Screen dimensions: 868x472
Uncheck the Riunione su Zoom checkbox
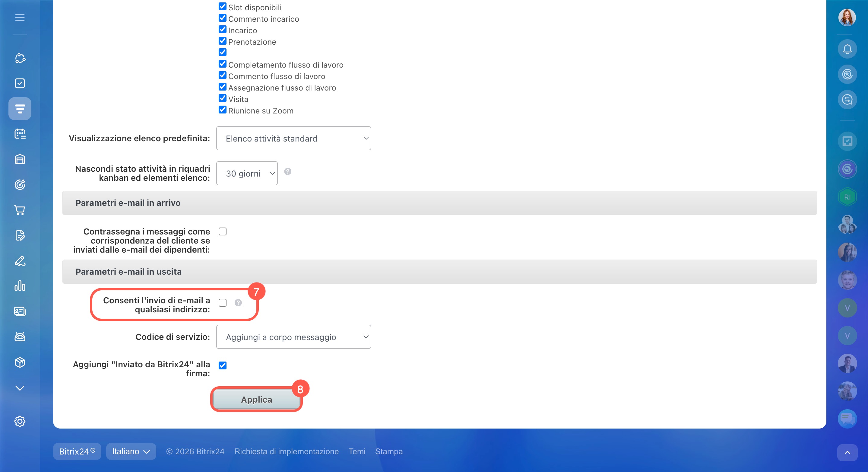pos(222,110)
